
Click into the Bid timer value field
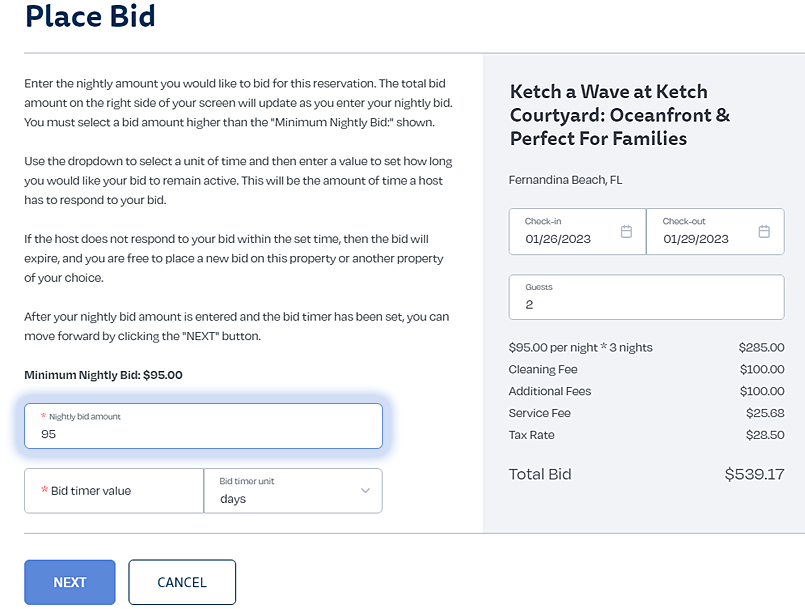[x=114, y=491]
